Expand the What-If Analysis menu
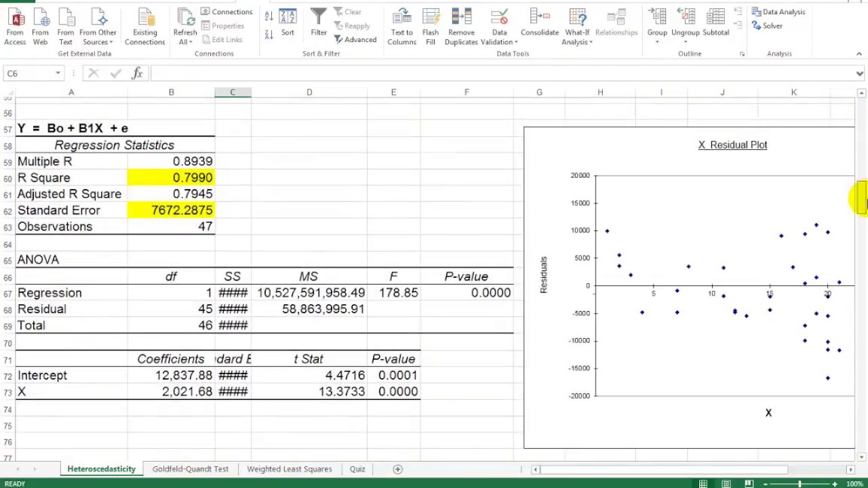Screen dimensions: 868x488 [577, 37]
